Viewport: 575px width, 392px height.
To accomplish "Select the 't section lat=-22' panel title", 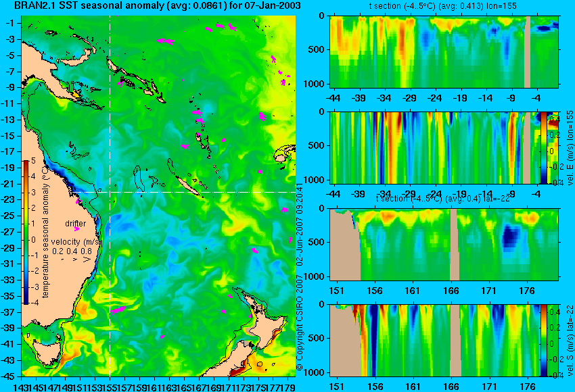I will pyautogui.click(x=443, y=199).
